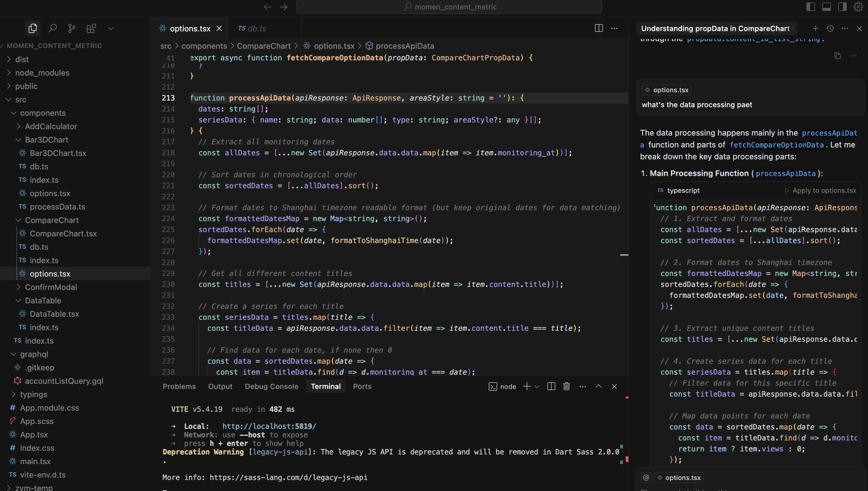Collapse the Bar3DChart folder
868x491 pixels.
coord(75,140)
